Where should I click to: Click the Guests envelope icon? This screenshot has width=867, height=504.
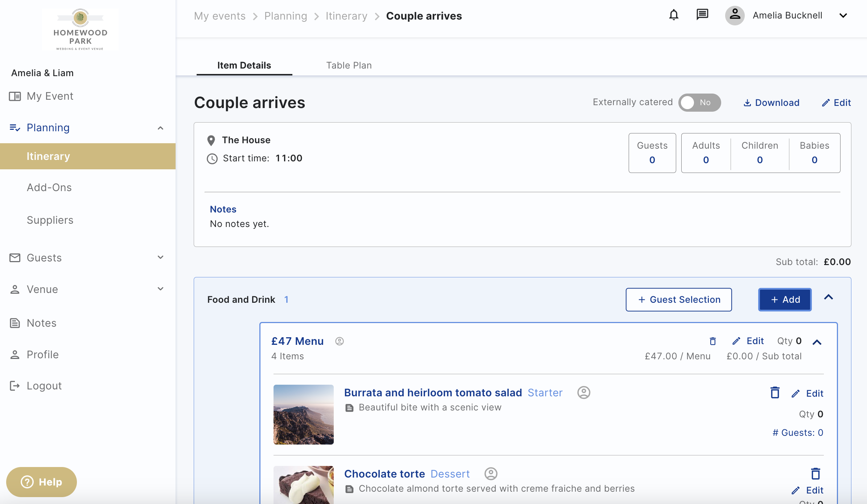[15, 258]
